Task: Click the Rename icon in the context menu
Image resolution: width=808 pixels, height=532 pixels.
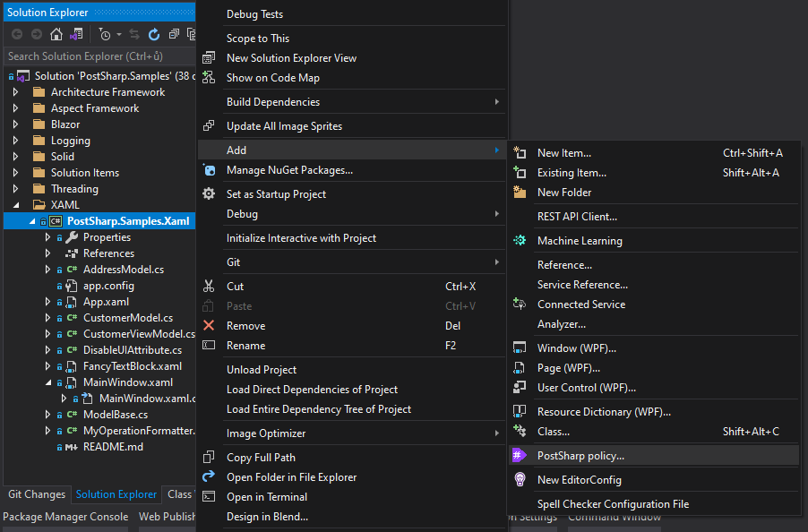Action: click(x=209, y=345)
